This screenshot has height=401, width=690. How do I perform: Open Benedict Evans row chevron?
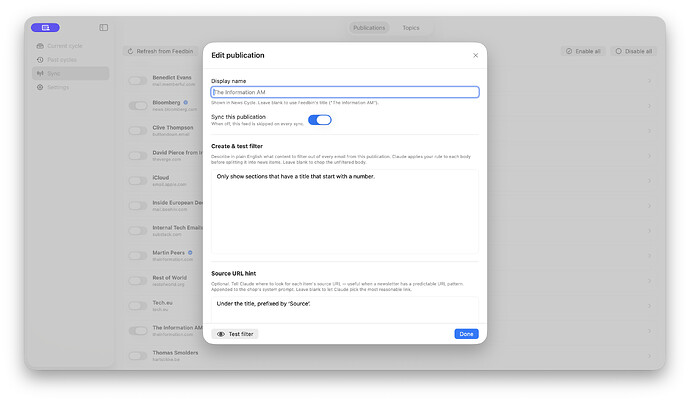650,81
